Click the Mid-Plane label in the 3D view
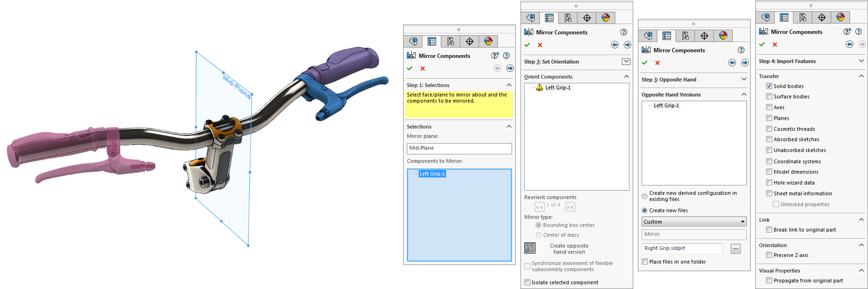The height and width of the screenshot is (289, 868). tap(237, 86)
